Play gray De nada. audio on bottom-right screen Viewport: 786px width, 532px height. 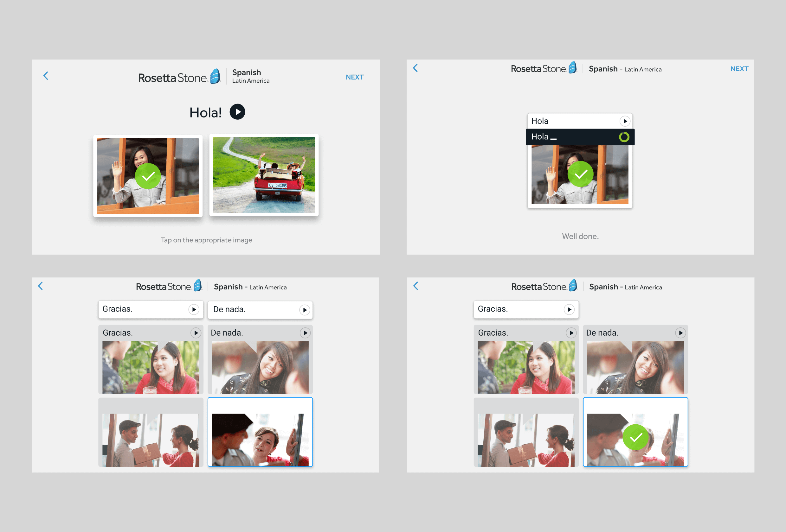click(680, 333)
